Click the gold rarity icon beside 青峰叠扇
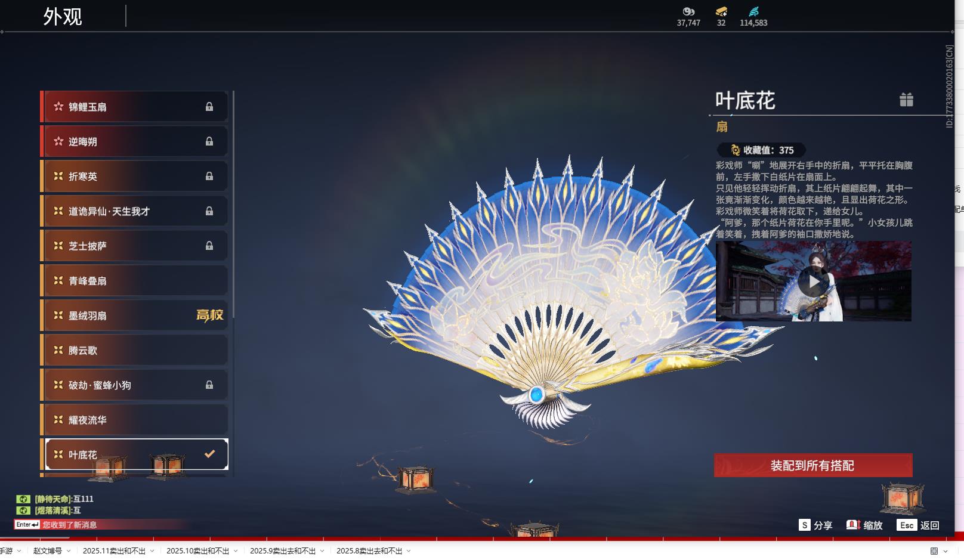 coord(58,280)
